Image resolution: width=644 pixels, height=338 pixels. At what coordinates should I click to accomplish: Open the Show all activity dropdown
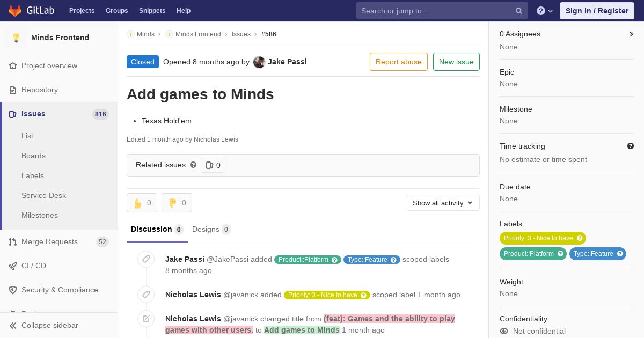443,203
